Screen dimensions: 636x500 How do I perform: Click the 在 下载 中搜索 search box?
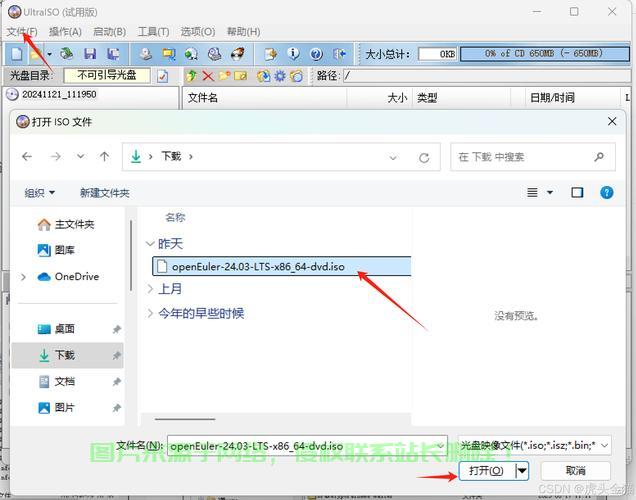(533, 157)
